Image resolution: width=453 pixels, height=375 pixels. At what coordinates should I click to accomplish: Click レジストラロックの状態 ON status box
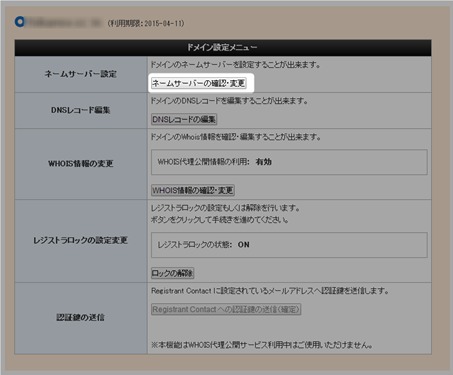coord(289,245)
